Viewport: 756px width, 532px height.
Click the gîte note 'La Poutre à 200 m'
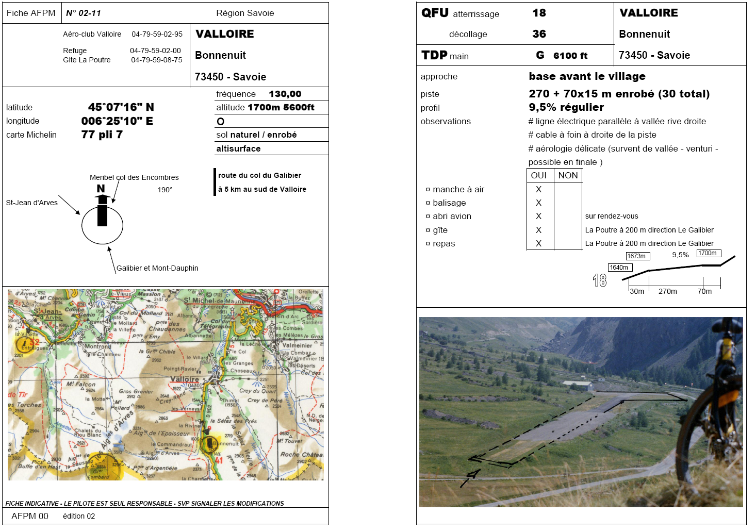[x=649, y=230]
